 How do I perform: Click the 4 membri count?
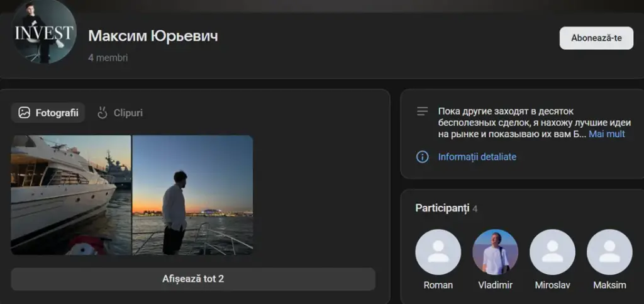pyautogui.click(x=108, y=57)
